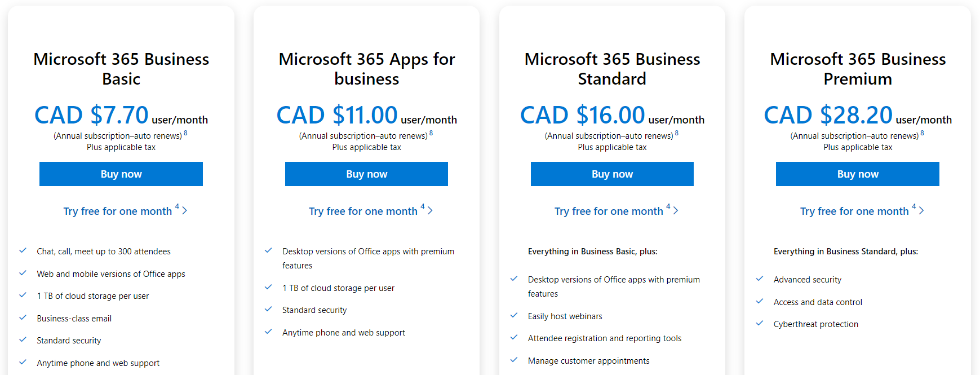980x375 pixels.
Task: Click chevron arrow beside Business Basic free trial
Action: (184, 210)
